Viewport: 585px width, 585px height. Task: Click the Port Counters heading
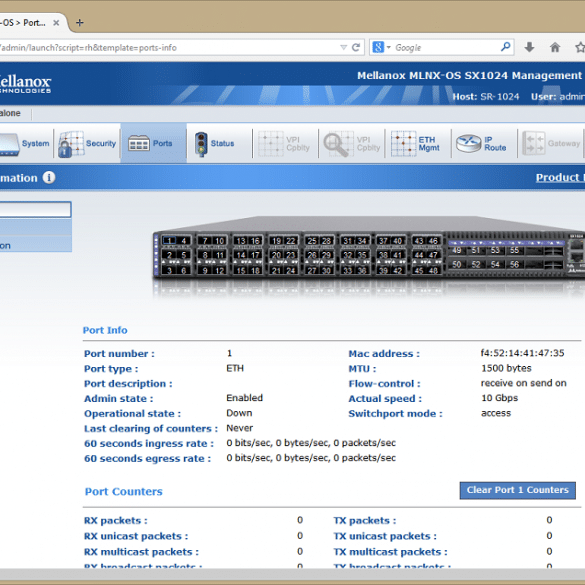[123, 491]
